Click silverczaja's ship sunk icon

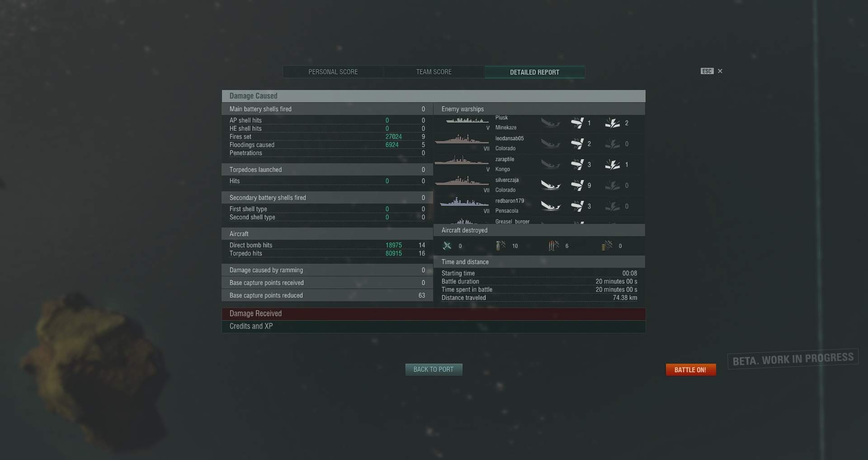551,185
